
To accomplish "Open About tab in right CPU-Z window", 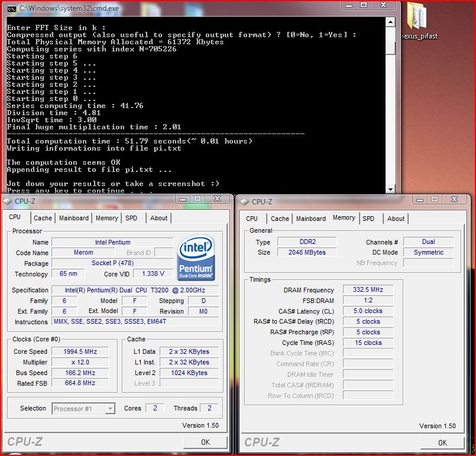I will (x=396, y=219).
